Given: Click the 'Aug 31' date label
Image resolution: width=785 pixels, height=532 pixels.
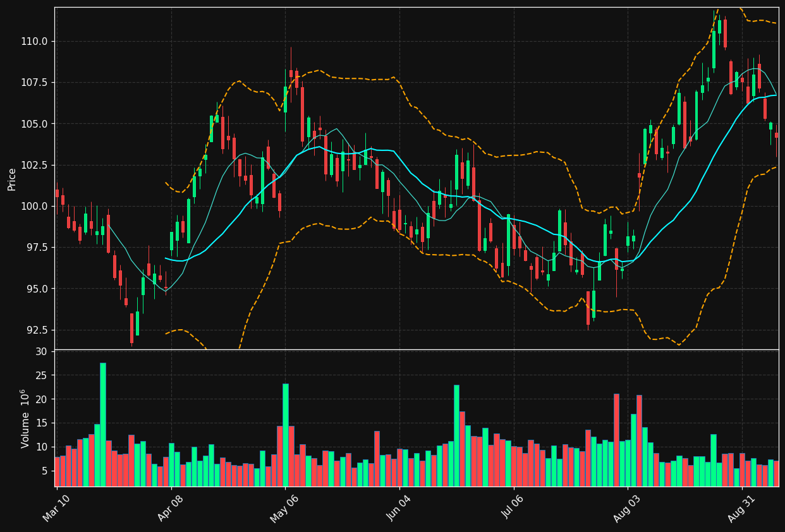Looking at the screenshot, I should click(x=743, y=508).
